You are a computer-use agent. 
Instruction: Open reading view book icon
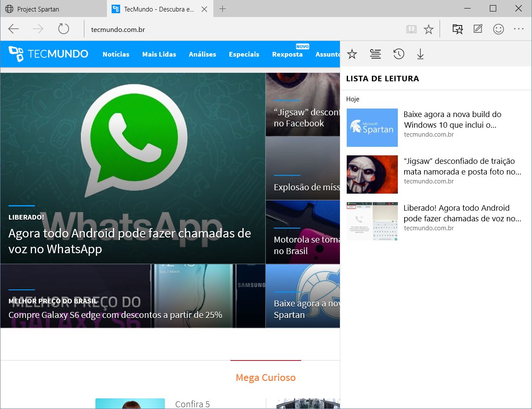[411, 29]
